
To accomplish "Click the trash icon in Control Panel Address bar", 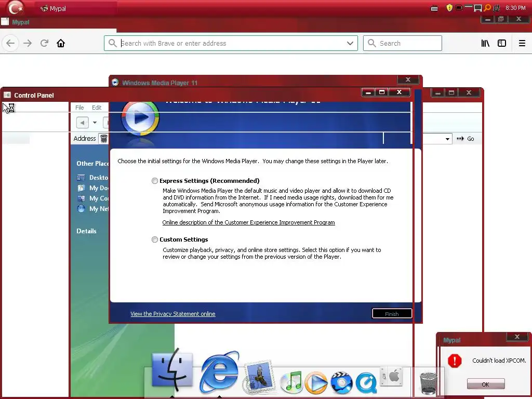I will [x=104, y=138].
